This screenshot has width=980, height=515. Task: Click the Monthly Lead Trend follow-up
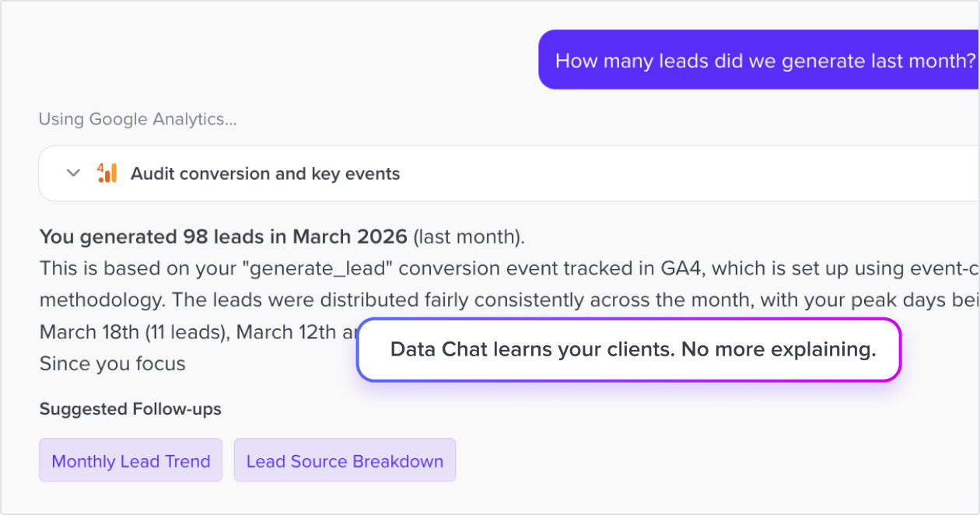click(x=130, y=461)
